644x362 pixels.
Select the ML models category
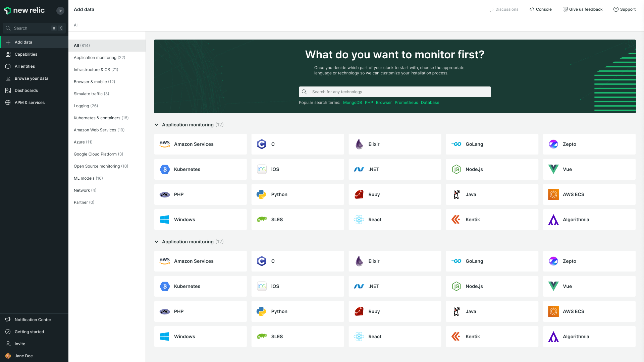(x=107, y=178)
